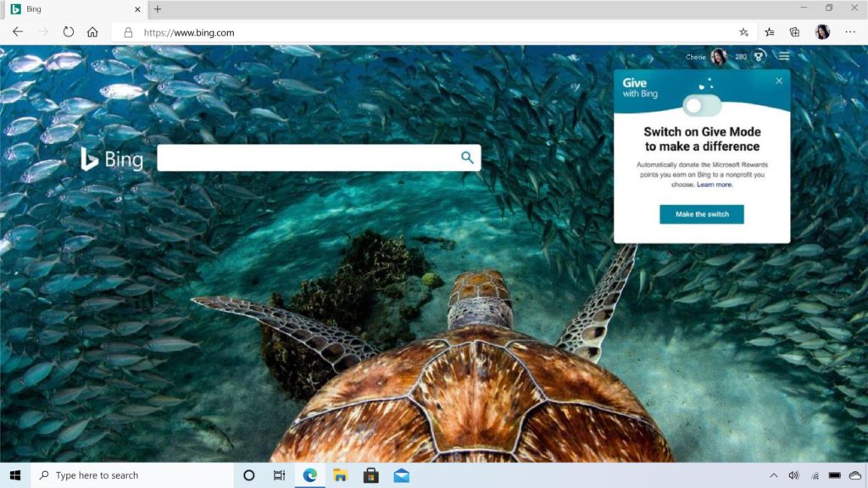The height and width of the screenshot is (488, 868).
Task: Open Task View from the taskbar
Action: [x=279, y=475]
